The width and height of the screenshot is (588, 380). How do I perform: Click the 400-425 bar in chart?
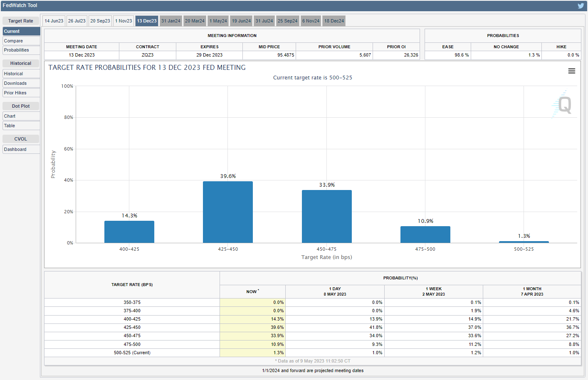pyautogui.click(x=129, y=232)
